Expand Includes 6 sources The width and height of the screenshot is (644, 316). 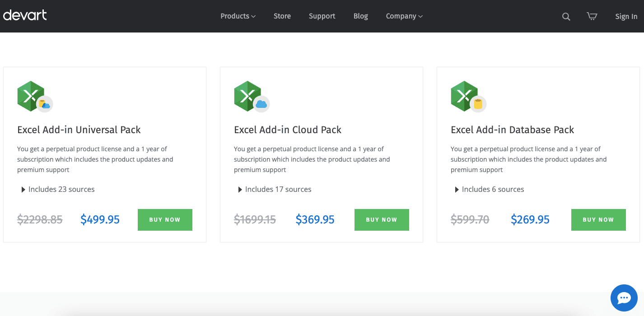click(x=490, y=190)
